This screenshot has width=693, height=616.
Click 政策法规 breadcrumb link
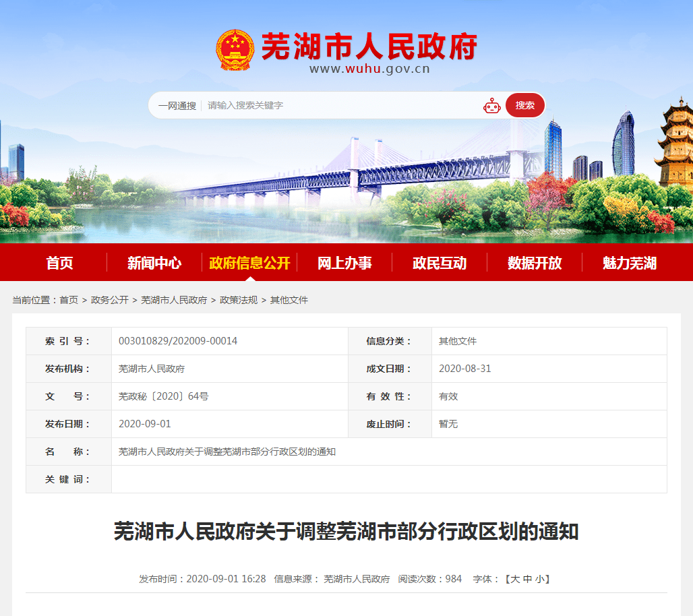click(x=239, y=300)
